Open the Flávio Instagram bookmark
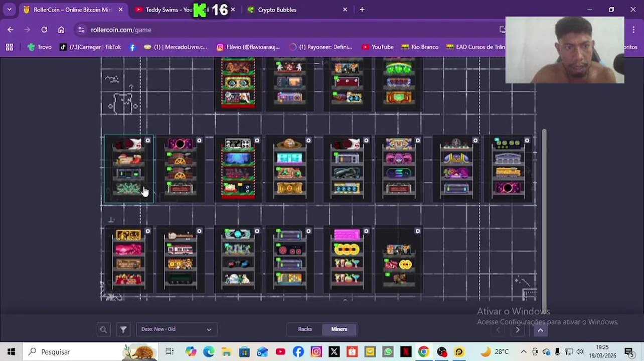 (x=248, y=47)
